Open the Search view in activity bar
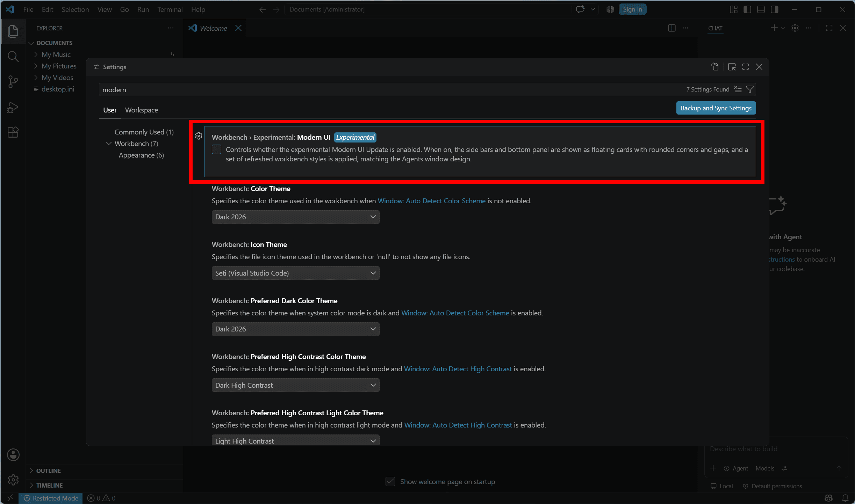855x504 pixels. [x=13, y=56]
